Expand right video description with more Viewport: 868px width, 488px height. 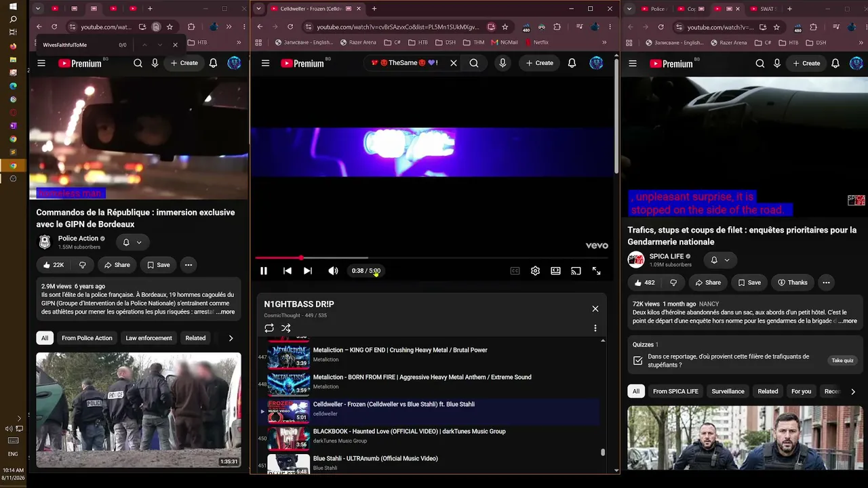click(848, 321)
